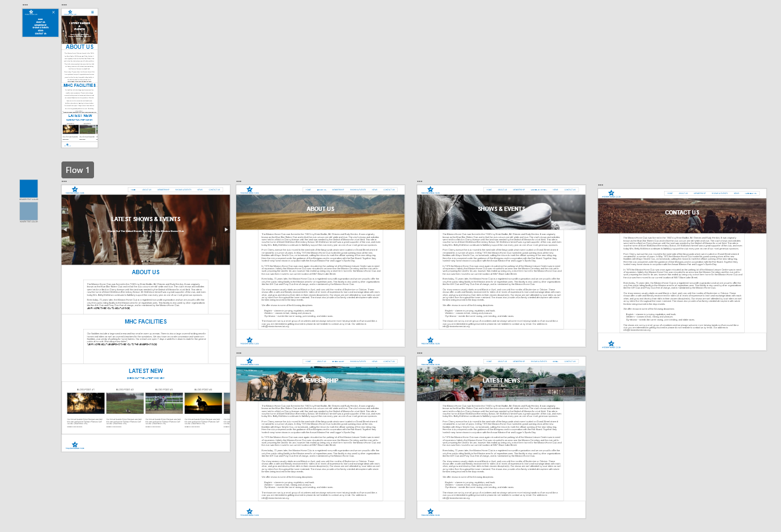Click the footer logo on the Membership page
781x532 pixels.
click(x=249, y=512)
